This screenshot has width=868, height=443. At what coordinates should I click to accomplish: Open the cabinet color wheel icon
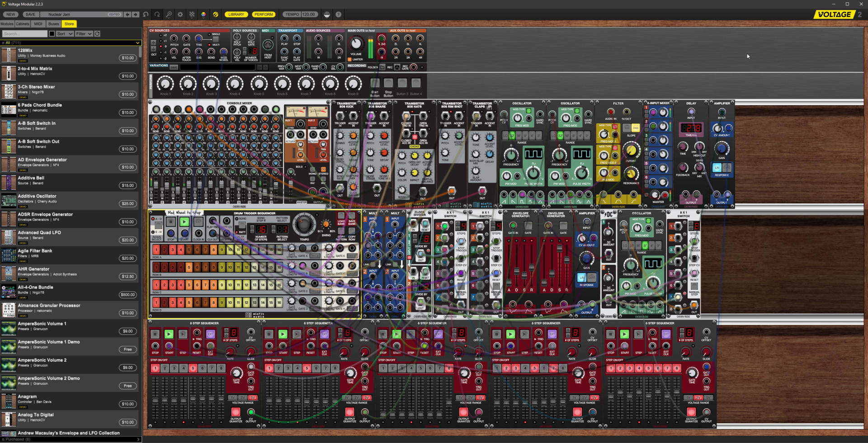(203, 14)
